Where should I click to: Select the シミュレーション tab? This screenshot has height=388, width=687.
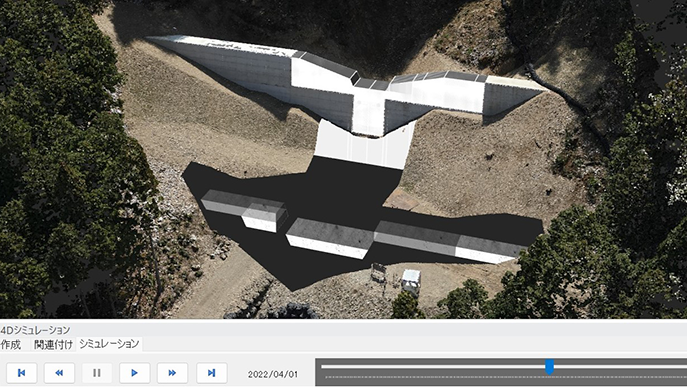[x=109, y=344]
